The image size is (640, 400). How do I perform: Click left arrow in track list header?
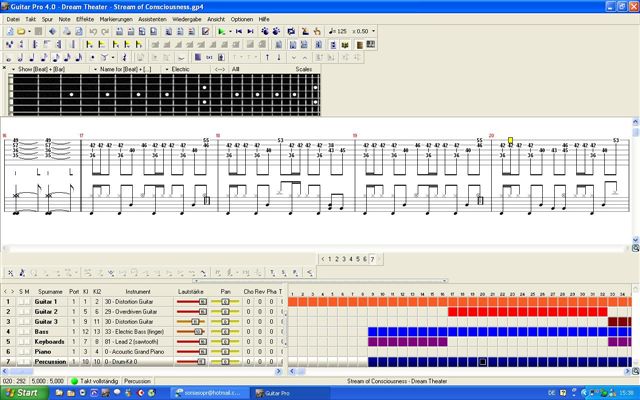(5, 291)
